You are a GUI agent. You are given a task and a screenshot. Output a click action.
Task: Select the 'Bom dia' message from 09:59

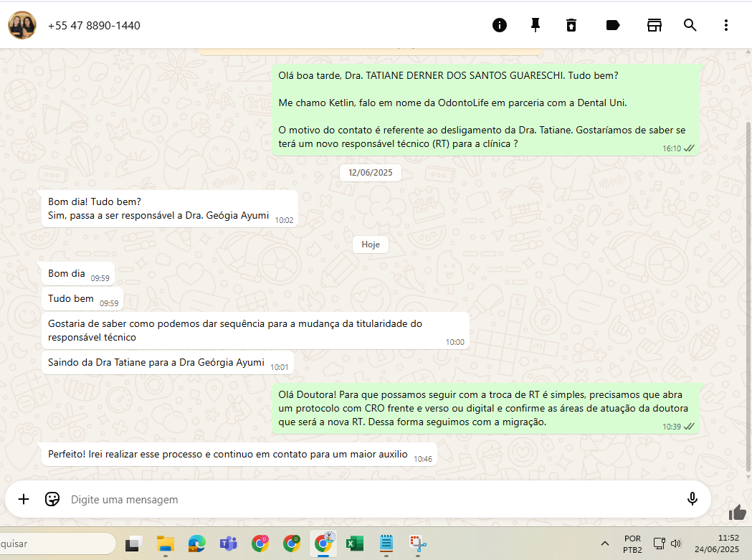78,274
